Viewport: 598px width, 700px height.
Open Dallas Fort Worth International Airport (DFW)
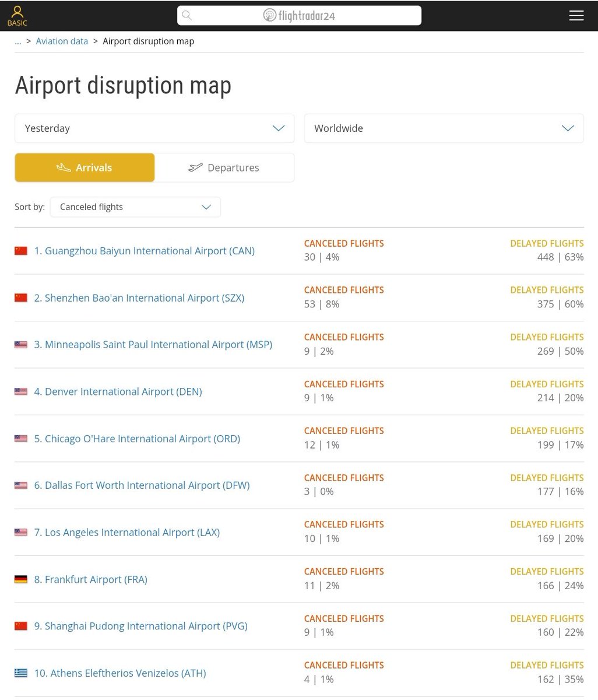click(x=142, y=485)
